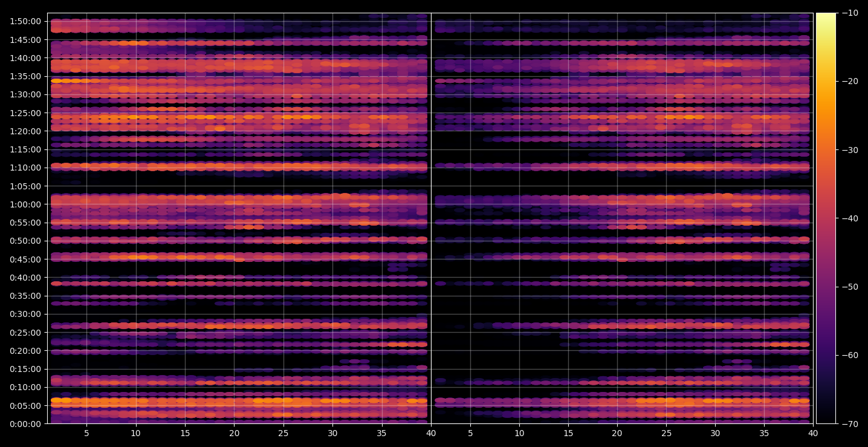The height and width of the screenshot is (447, 868).
Task: Click the −30 colorbar tick label
Action: coord(849,150)
